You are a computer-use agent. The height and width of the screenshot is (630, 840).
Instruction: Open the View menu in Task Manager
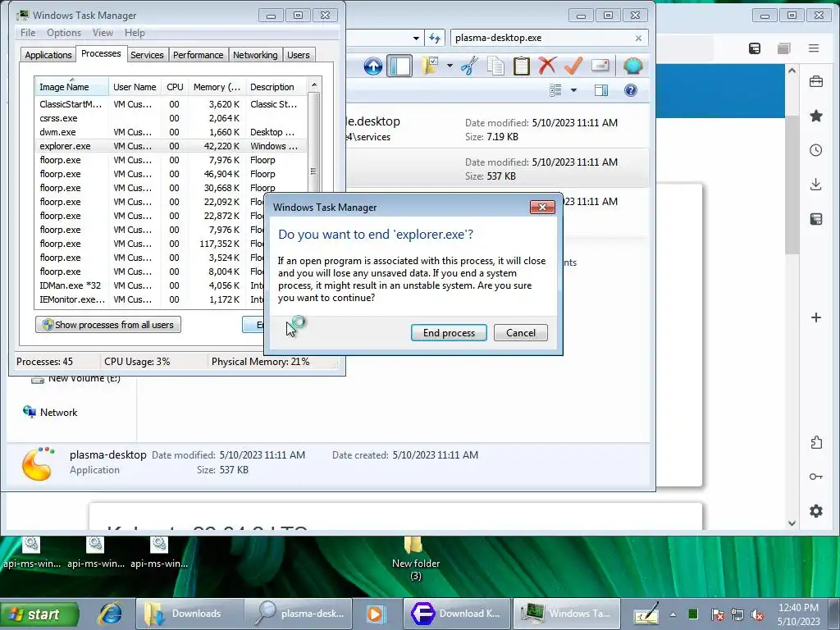pos(103,33)
